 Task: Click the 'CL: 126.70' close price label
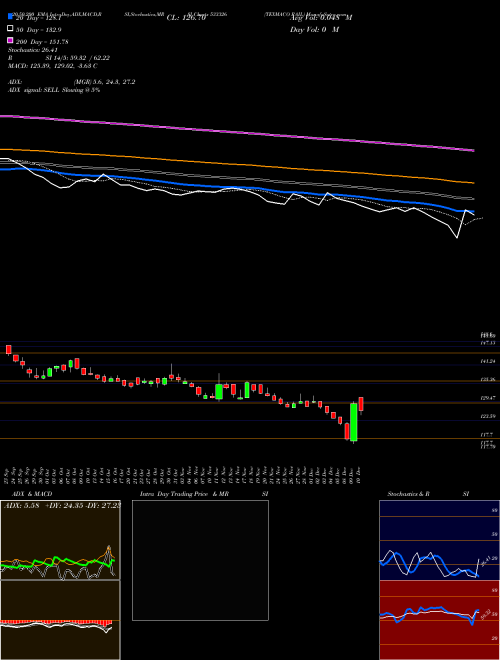[186, 18]
